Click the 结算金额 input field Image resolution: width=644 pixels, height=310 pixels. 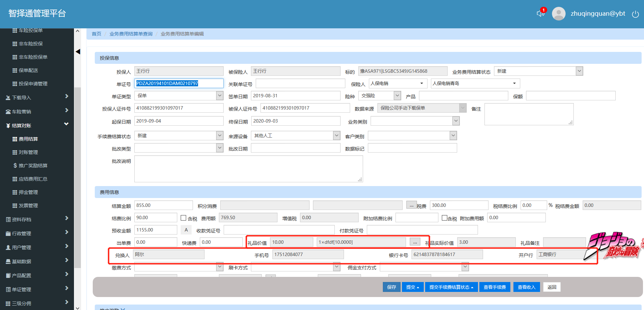(163, 205)
